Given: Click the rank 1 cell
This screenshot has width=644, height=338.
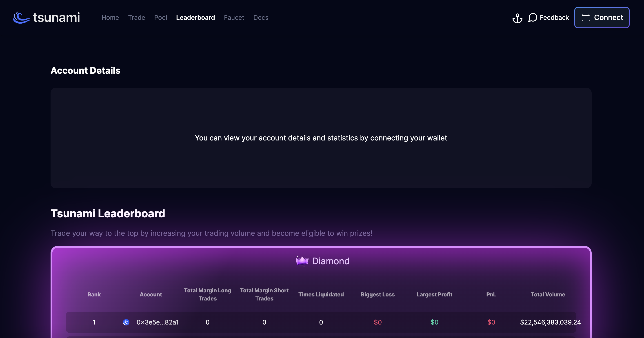Looking at the screenshot, I should (x=94, y=322).
